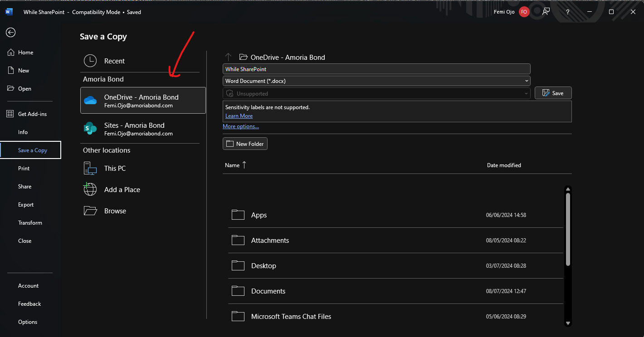Click the Save button
The image size is (644, 337).
tap(553, 93)
